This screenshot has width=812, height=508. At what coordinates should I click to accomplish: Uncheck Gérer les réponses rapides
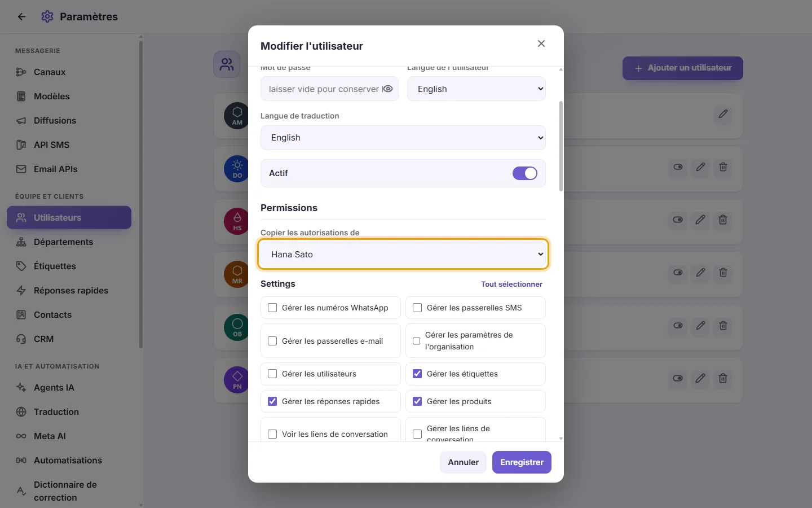click(x=272, y=401)
